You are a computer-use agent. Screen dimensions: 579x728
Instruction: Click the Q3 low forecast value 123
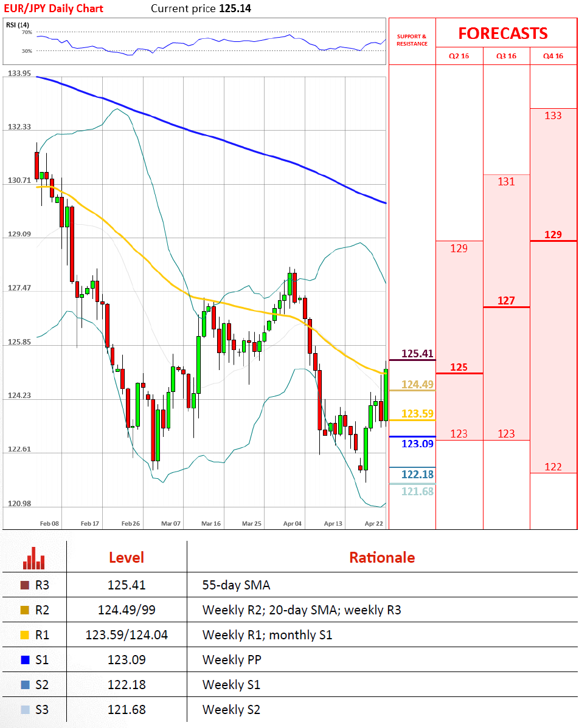(x=506, y=434)
